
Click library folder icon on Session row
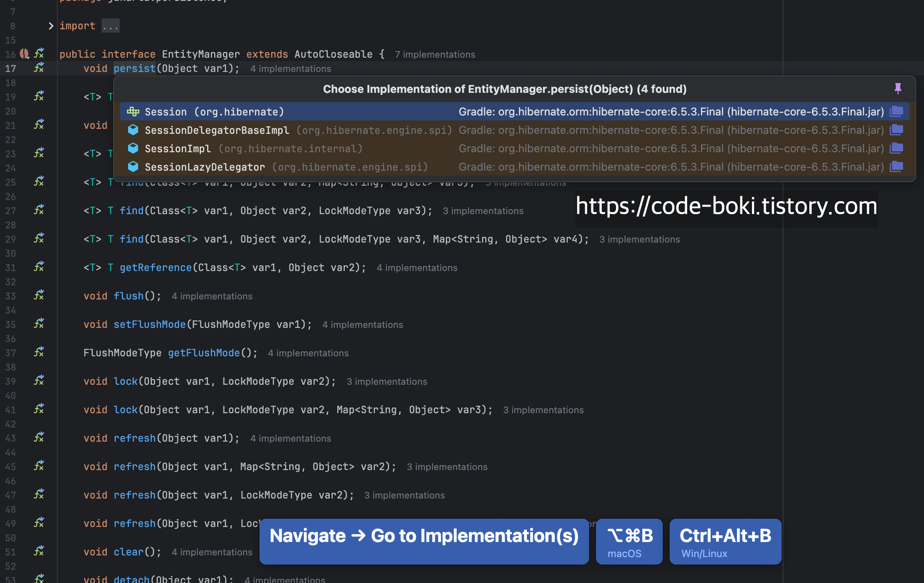pos(896,112)
